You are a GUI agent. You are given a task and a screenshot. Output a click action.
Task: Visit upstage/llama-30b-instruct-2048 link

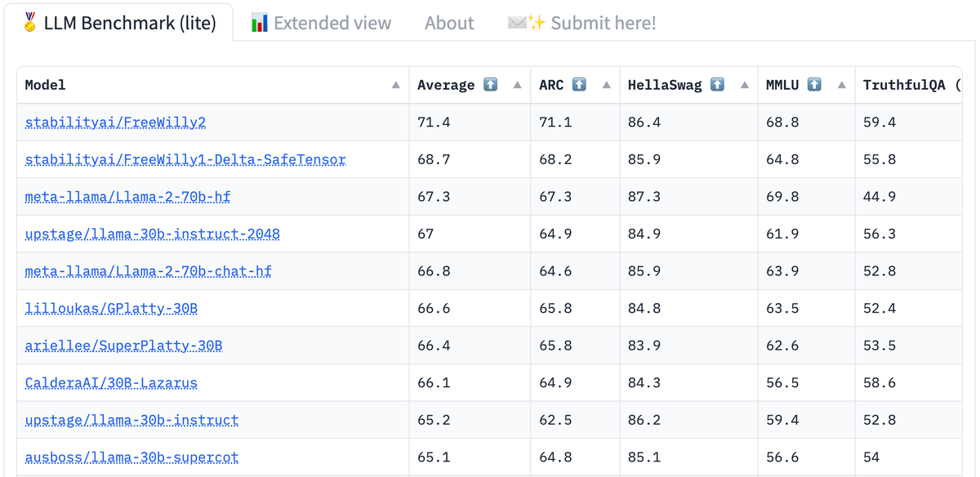(152, 234)
